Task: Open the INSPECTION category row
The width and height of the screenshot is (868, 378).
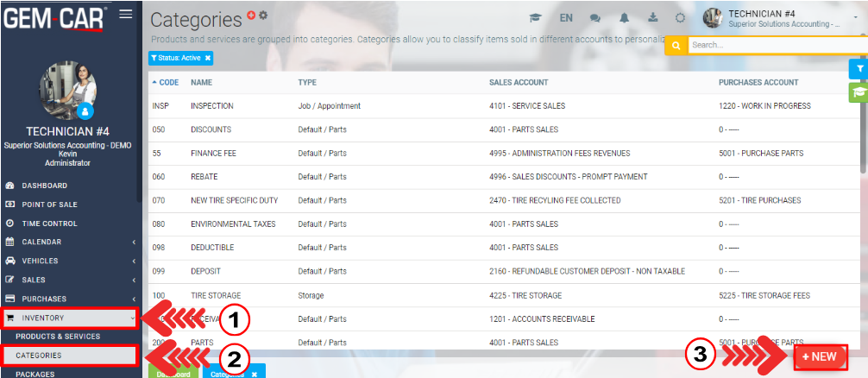Action: (212, 106)
